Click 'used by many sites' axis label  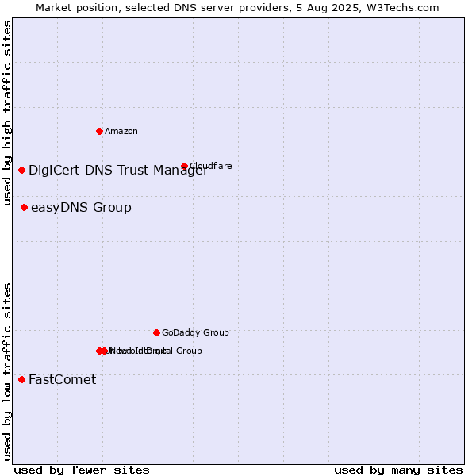[398, 470]
